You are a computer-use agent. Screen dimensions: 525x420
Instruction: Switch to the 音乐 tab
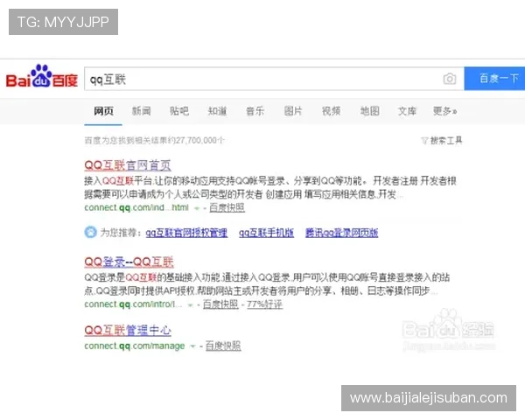tap(255, 111)
